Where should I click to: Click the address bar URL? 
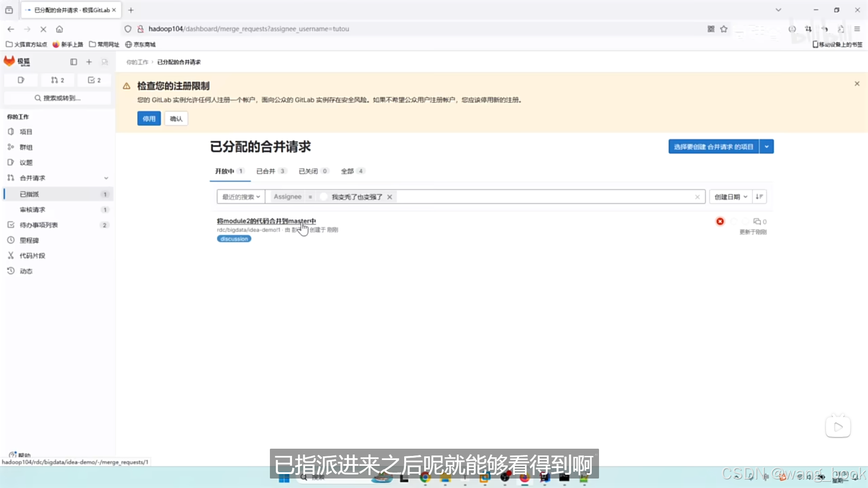click(249, 29)
